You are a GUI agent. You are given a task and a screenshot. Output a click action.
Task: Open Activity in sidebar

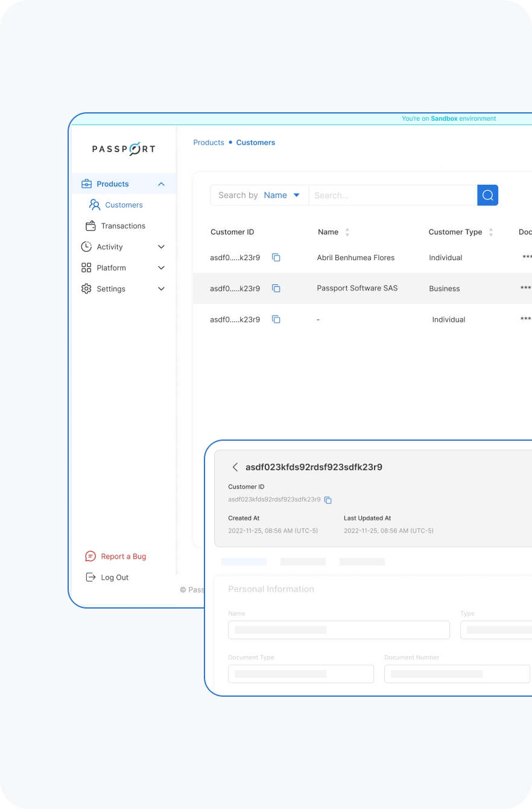pos(110,247)
